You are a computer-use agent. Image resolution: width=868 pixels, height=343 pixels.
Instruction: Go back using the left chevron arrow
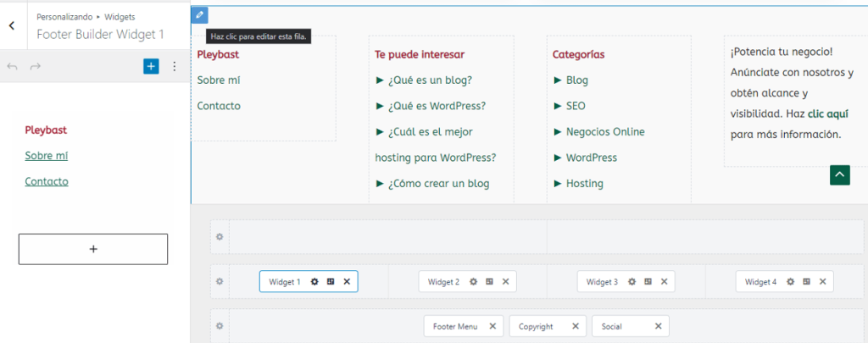click(12, 25)
